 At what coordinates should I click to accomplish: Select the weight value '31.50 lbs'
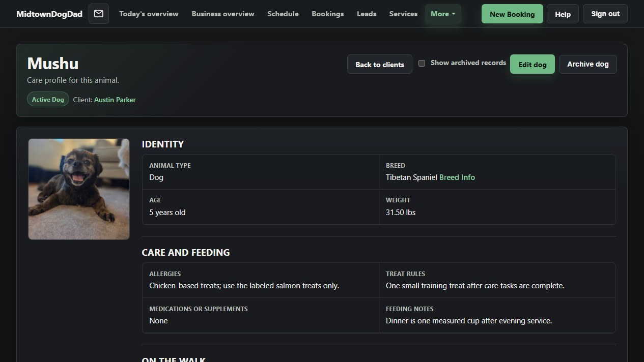point(401,213)
